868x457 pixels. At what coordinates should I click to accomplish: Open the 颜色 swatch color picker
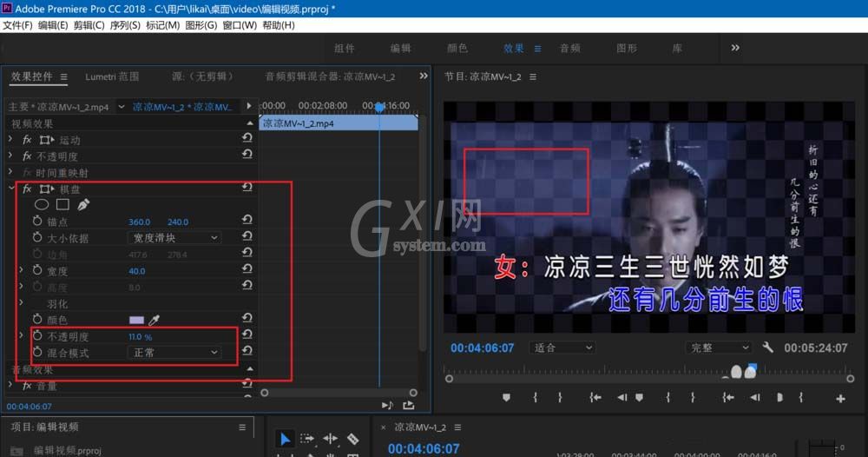pyautogui.click(x=136, y=321)
